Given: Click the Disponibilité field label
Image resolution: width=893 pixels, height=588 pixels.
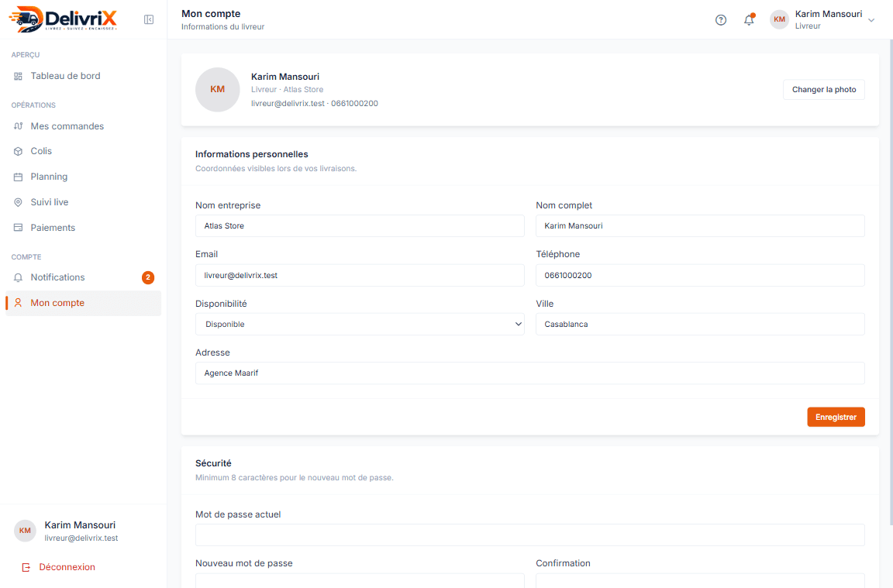Looking at the screenshot, I should [x=221, y=304].
